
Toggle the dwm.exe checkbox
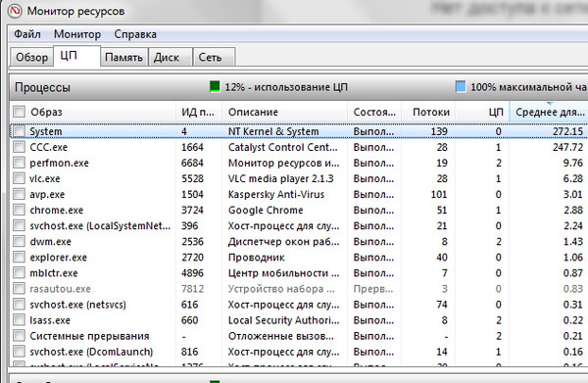[19, 241]
